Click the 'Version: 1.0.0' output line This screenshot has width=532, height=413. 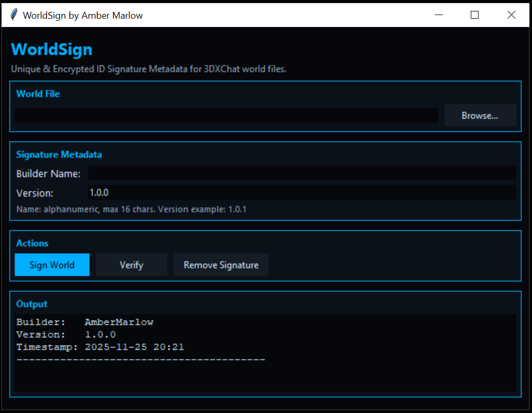pos(66,335)
